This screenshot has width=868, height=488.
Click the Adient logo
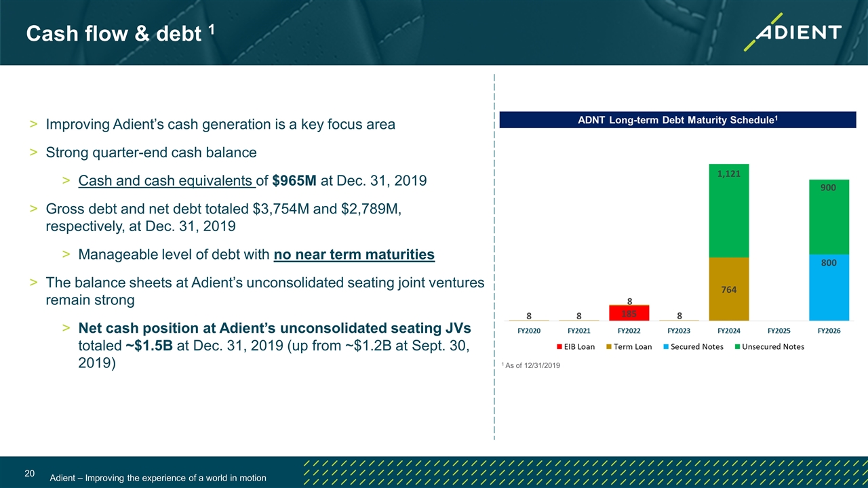[x=791, y=32]
